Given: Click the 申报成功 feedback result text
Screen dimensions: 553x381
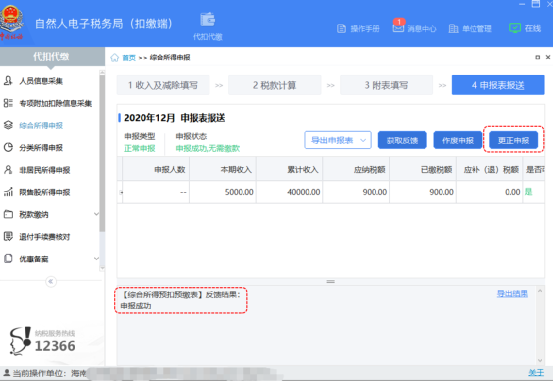Looking at the screenshot, I should click(136, 306).
